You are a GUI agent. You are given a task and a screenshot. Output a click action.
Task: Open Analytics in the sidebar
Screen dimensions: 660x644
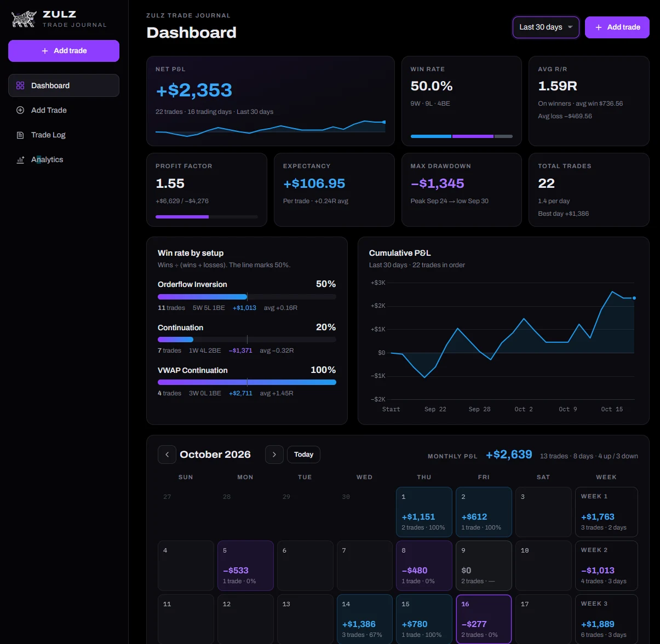(x=64, y=159)
